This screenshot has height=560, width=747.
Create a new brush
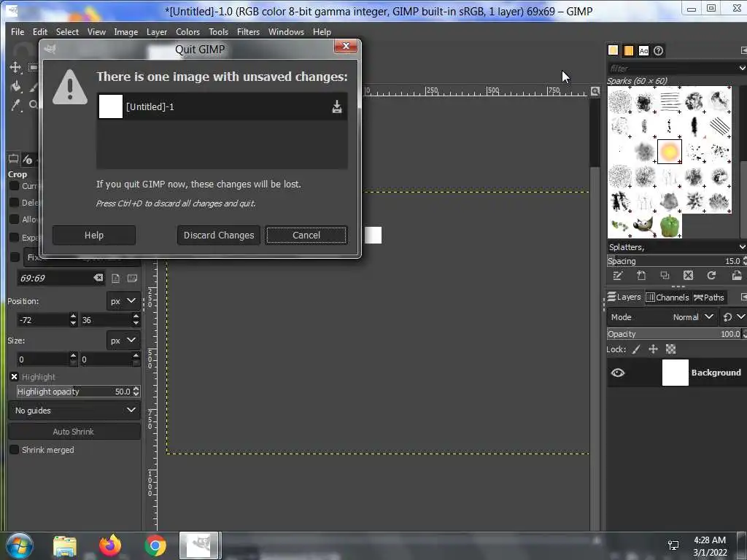point(641,275)
